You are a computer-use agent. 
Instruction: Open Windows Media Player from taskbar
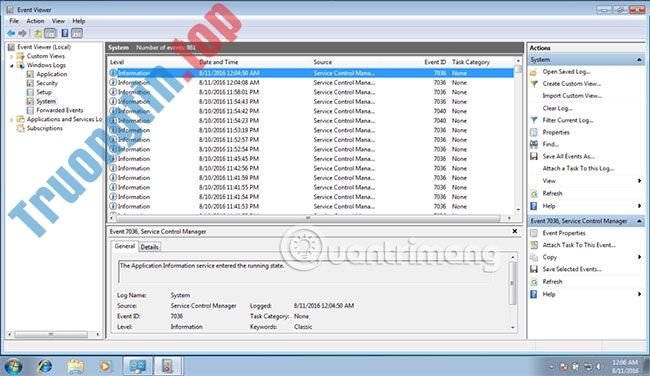105,366
